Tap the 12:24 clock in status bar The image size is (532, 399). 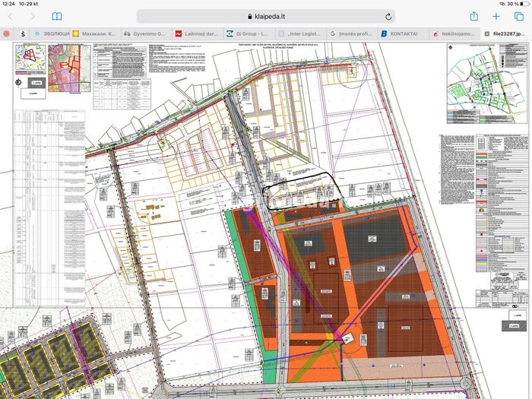8,4
